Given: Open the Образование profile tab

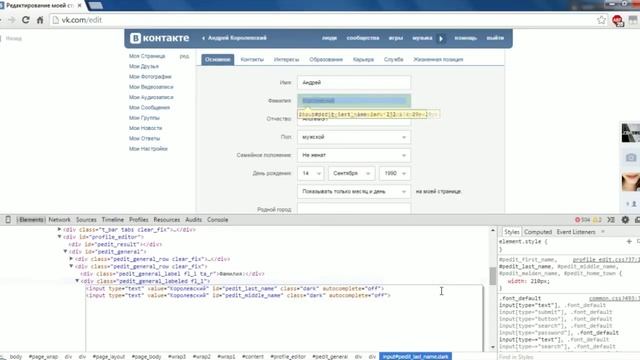Looking at the screenshot, I should [x=326, y=60].
